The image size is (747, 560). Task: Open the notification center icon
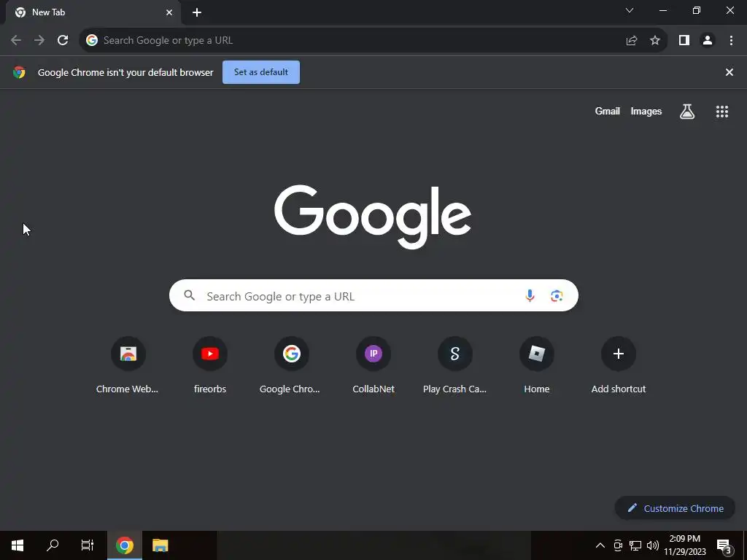point(724,545)
